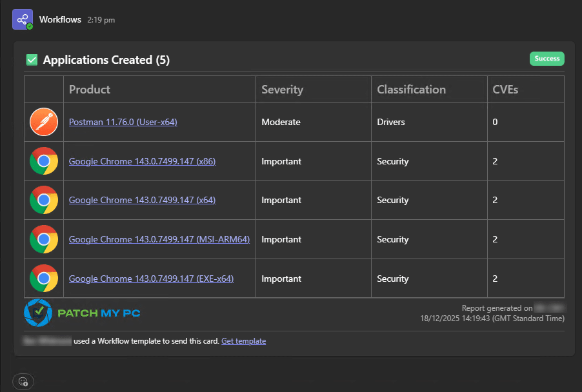The width and height of the screenshot is (582, 392).
Task: Click the Postman app icon
Action: (44, 122)
